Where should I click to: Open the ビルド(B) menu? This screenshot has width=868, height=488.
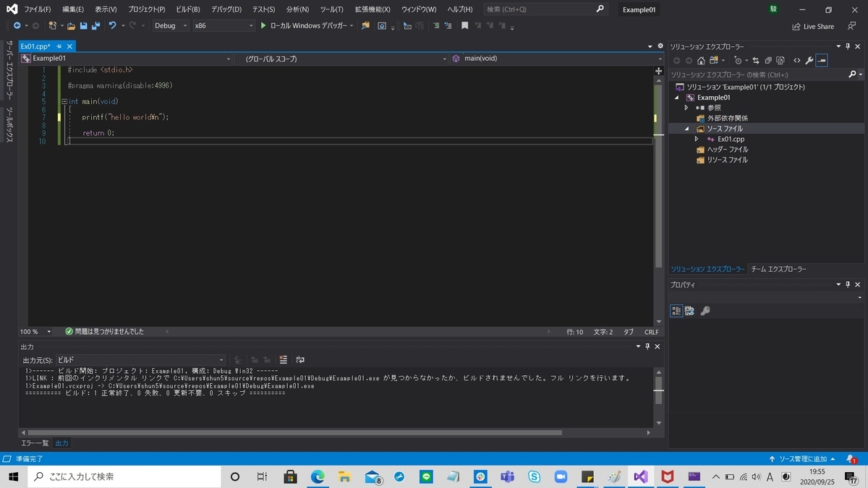coord(188,9)
